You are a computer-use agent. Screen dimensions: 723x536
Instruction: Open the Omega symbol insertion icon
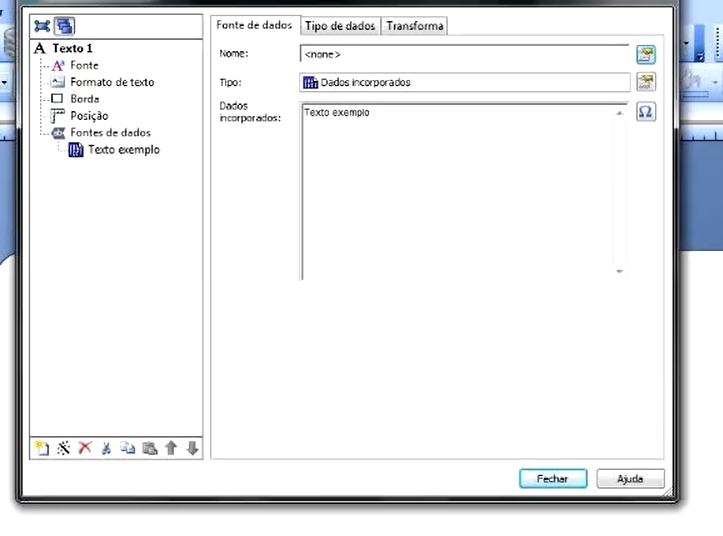click(646, 112)
